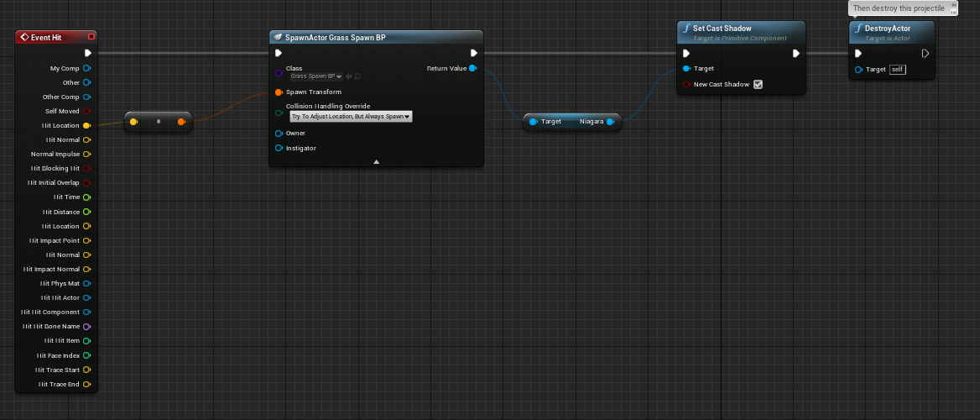Select the Hit Impact Point pin
Screen dimensions: 980x420
point(87,241)
